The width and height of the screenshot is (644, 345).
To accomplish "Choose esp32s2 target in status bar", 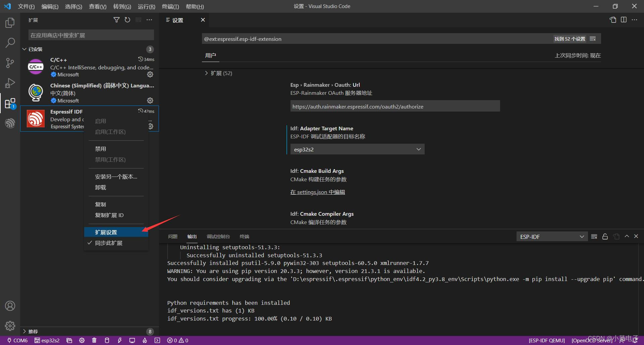I will click(x=47, y=340).
